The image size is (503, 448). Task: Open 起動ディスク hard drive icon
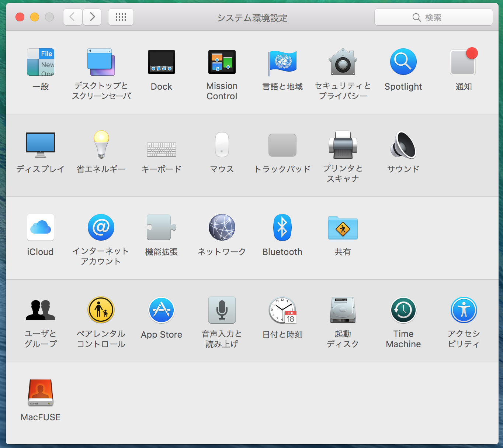tap(343, 310)
